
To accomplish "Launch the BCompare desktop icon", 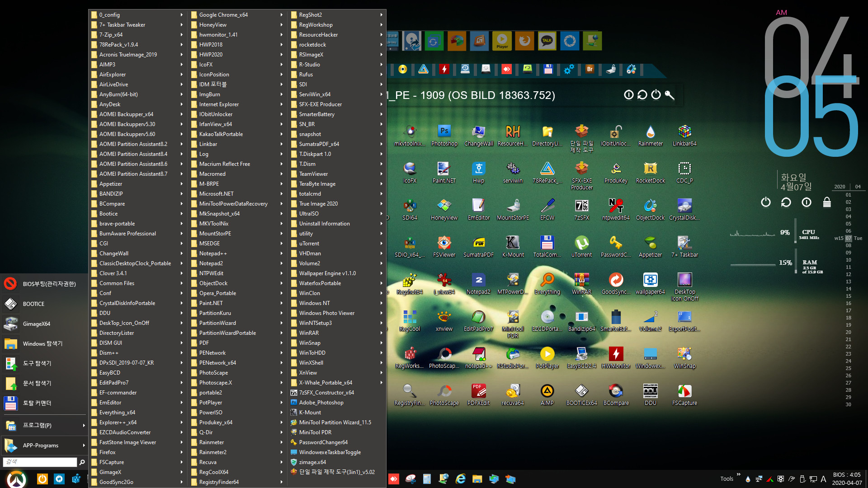I will click(x=616, y=395).
